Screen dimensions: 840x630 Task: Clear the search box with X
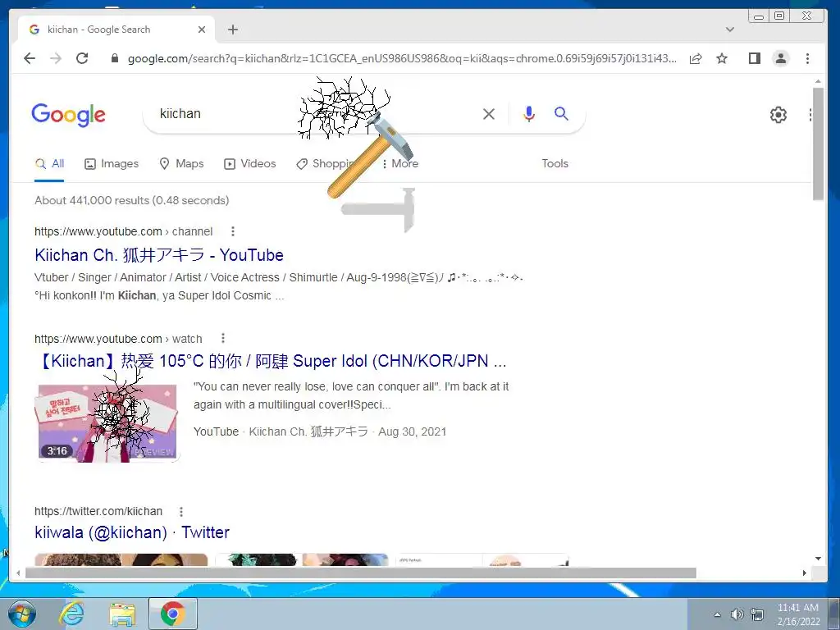coord(489,113)
